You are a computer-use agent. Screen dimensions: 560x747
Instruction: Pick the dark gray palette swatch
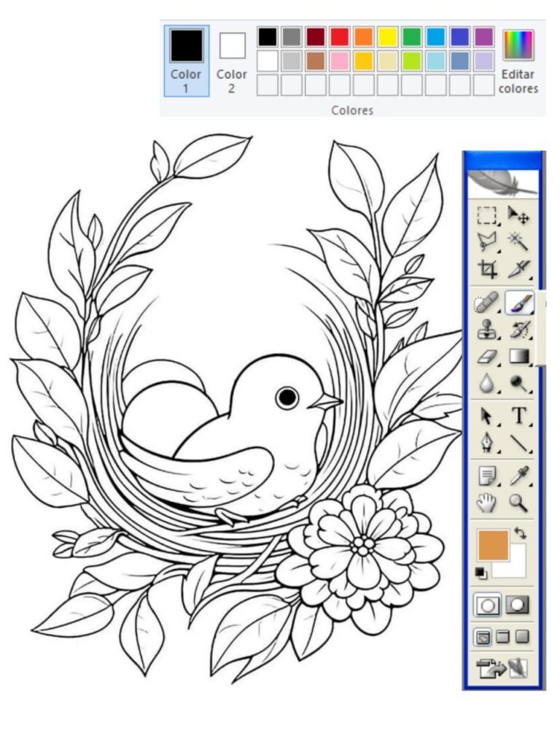pos(292,36)
